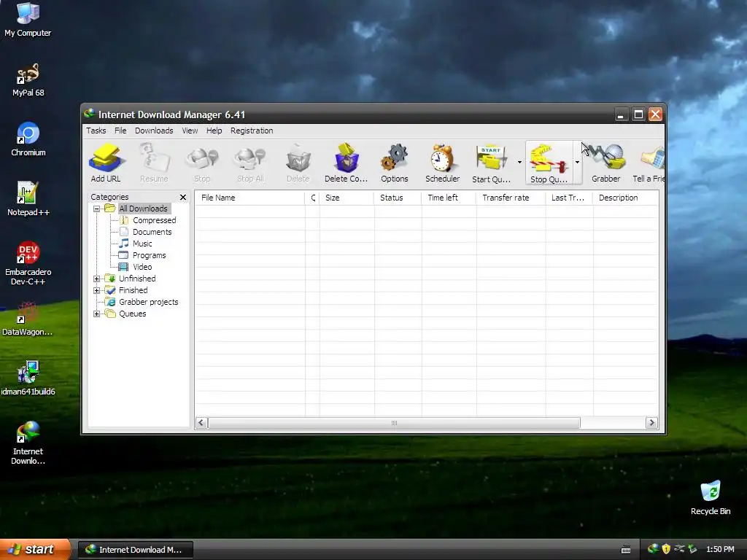Click the Stop toolbar icon
The width and height of the screenshot is (747, 560).
coord(202,163)
